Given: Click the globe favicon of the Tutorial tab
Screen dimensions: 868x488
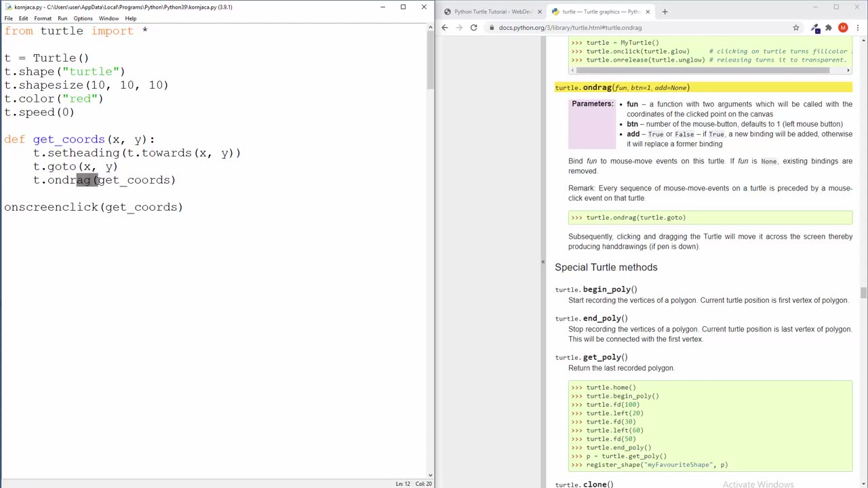Looking at the screenshot, I should (448, 12).
